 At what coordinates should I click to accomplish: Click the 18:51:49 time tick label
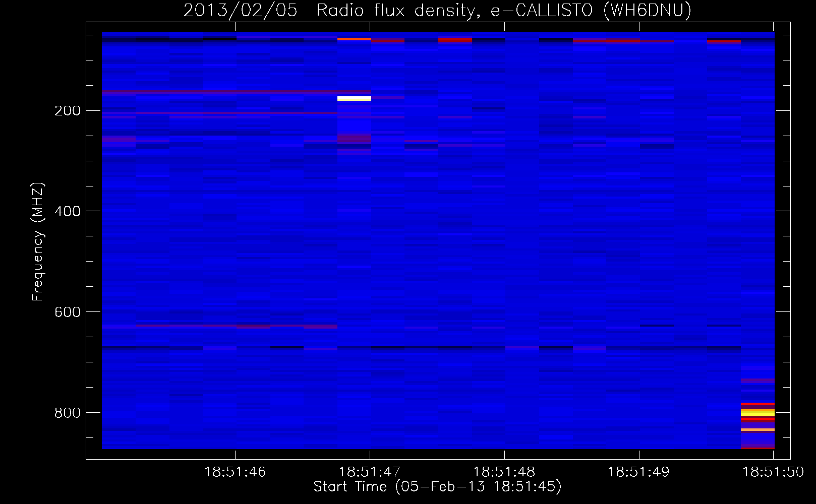(x=638, y=472)
